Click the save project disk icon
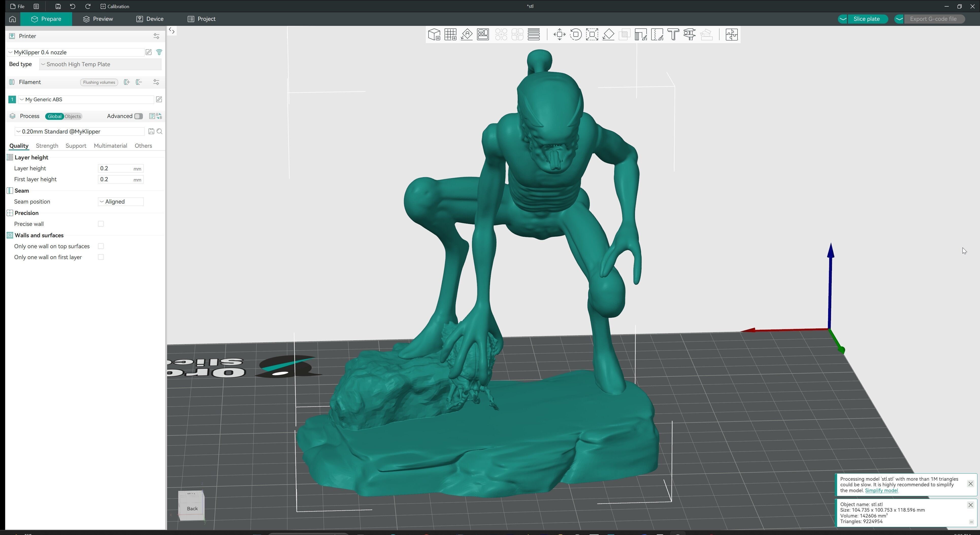This screenshot has height=535, width=980. (58, 6)
